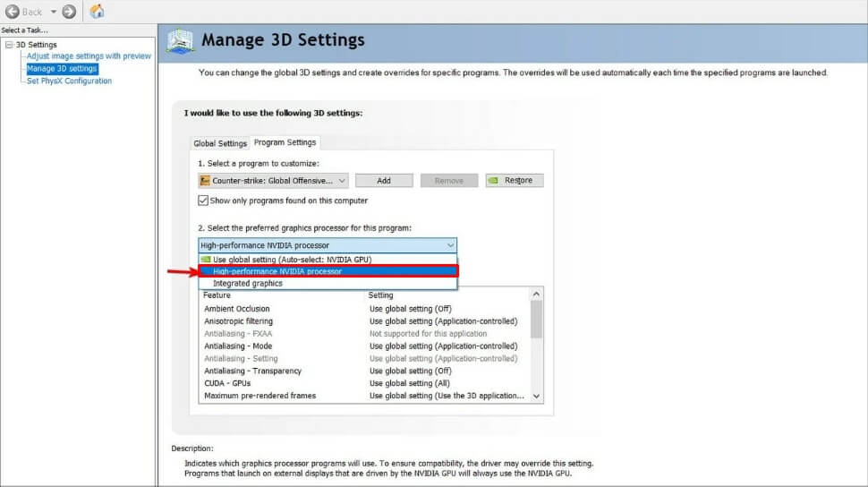Screen dimensions: 868x487
Task: Click the Restore button
Action: coord(515,181)
